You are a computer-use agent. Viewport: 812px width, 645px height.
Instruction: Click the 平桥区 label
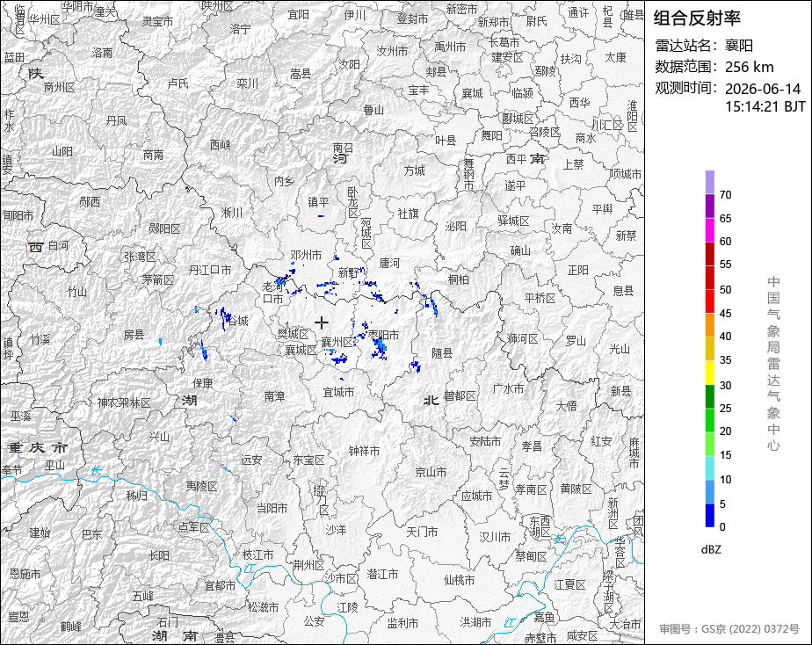pyautogui.click(x=539, y=298)
